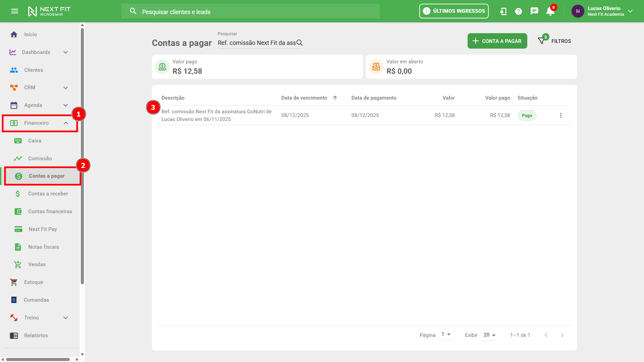Viewport: 644px width, 362px height.
Task: Open the three-dot row actions menu
Action: point(560,115)
